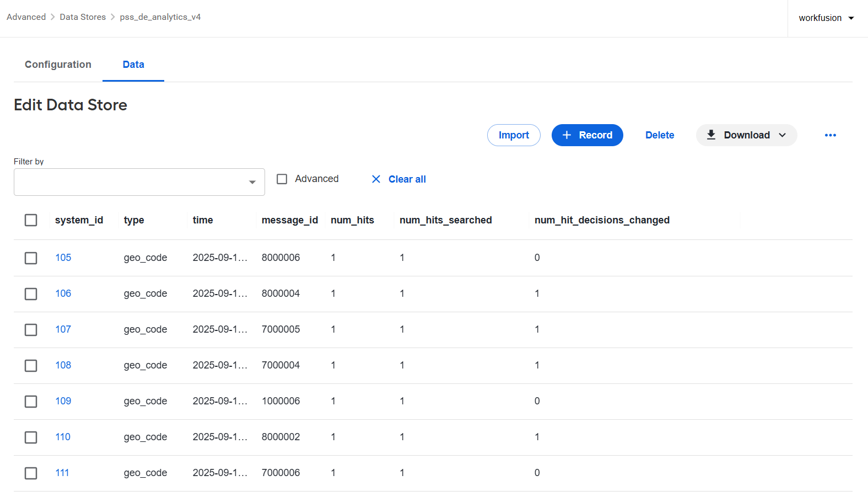
Task: Select the checkbox for row 105
Action: pos(31,258)
